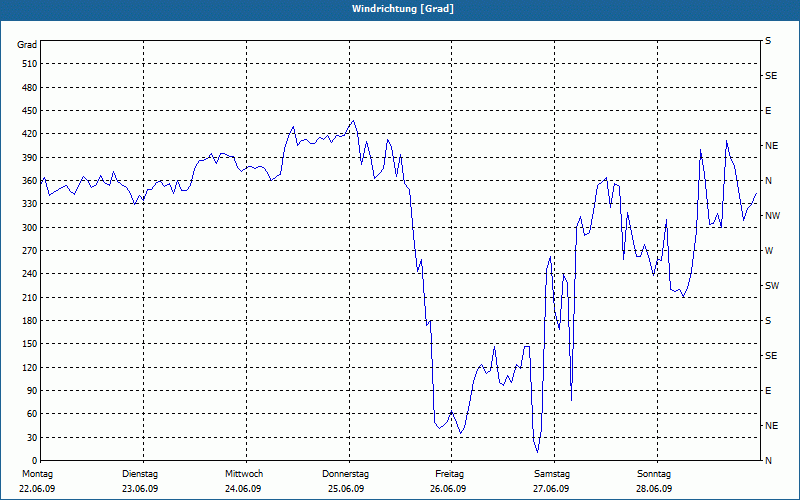Click the 420 degree axis label
This screenshot has height=500, width=800.
pos(30,134)
